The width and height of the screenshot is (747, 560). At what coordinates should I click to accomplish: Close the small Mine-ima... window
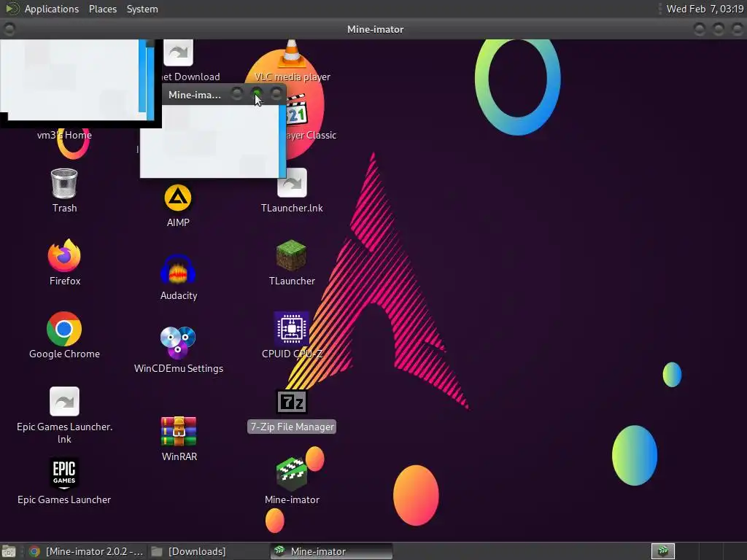point(276,94)
